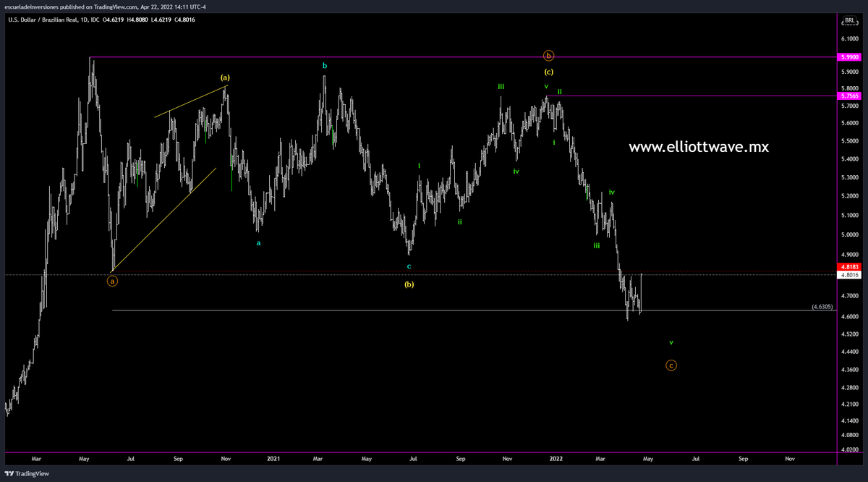This screenshot has width=868, height=482.
Task: Select the orange circled b wave label
Action: click(x=549, y=55)
